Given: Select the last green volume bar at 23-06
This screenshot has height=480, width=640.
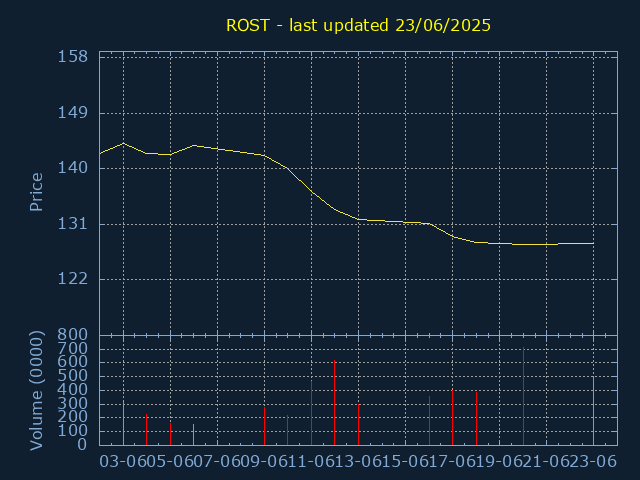Looking at the screenshot, I should (x=593, y=411).
